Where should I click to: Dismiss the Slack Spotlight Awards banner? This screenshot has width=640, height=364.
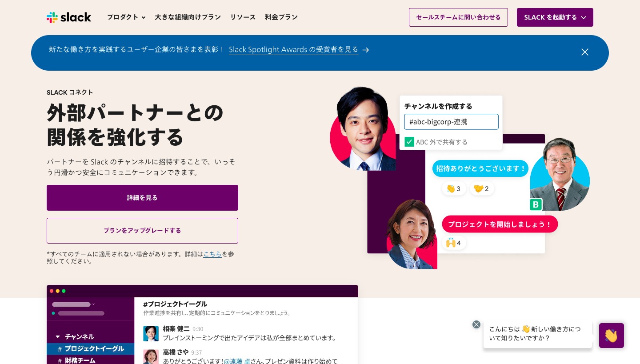584,52
